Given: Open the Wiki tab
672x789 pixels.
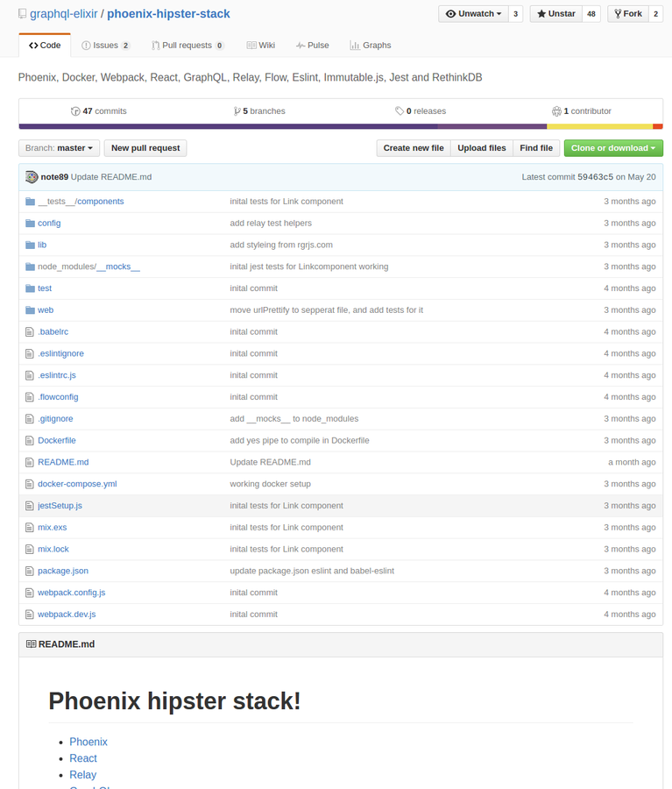Looking at the screenshot, I should tap(260, 46).
